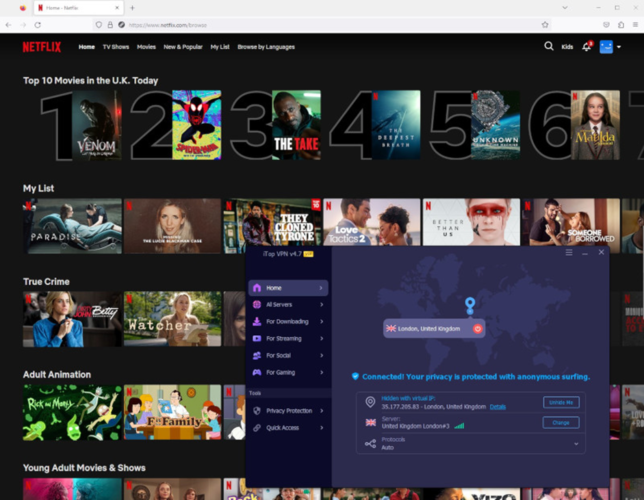The height and width of the screenshot is (500, 644).
Task: Open F is for Family thumbnail
Action: [172, 412]
